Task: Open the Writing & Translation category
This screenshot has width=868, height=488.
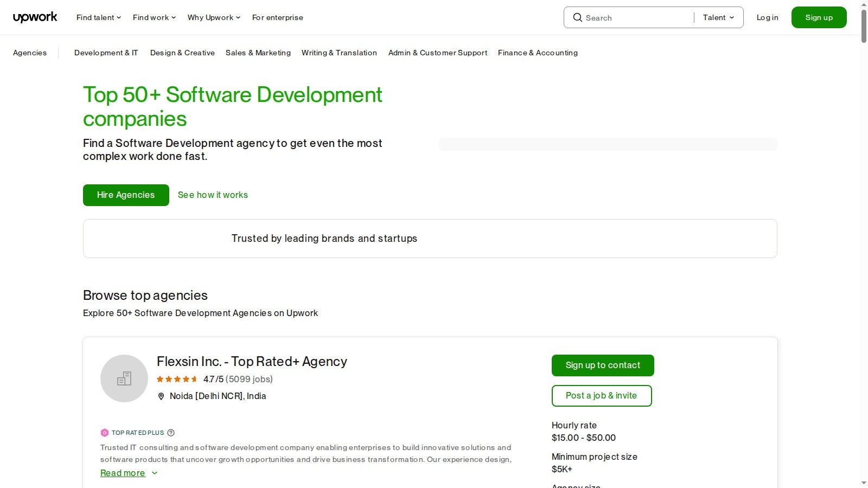Action: tap(339, 53)
